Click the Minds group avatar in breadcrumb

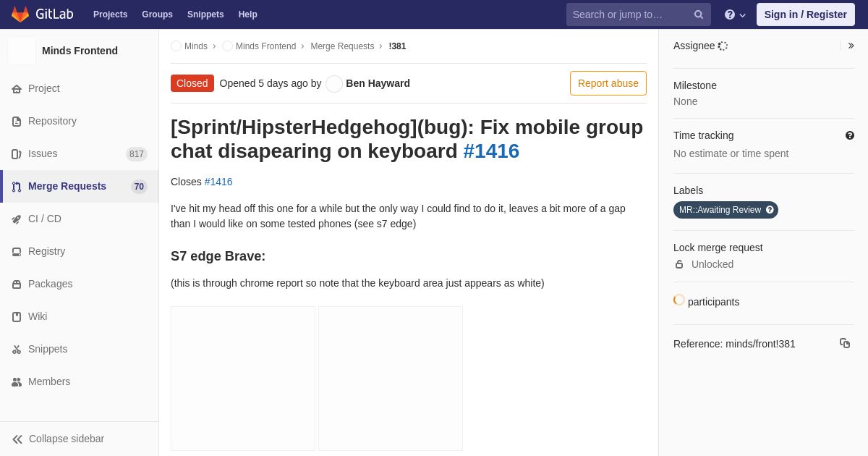[x=176, y=46]
